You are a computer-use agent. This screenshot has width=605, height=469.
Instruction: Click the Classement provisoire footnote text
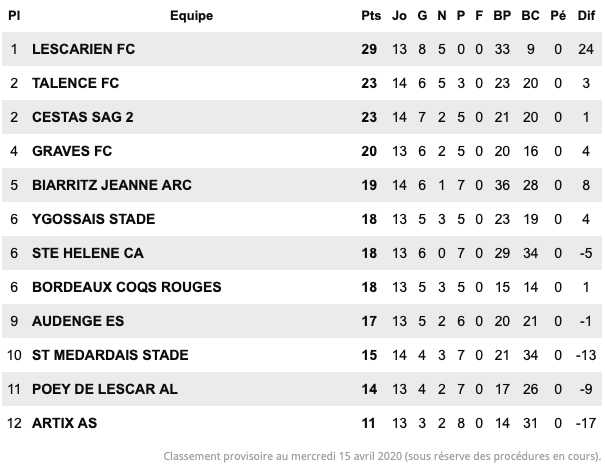[x=382, y=456]
